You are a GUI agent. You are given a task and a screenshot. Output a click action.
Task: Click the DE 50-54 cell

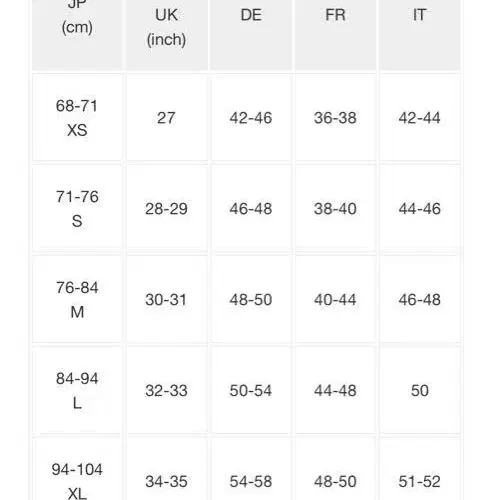(x=251, y=390)
